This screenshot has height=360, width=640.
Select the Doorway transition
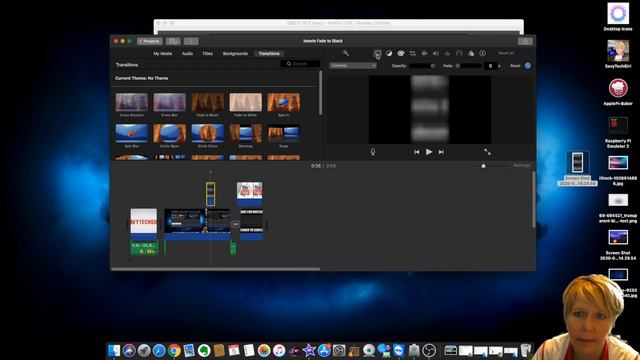[245, 133]
